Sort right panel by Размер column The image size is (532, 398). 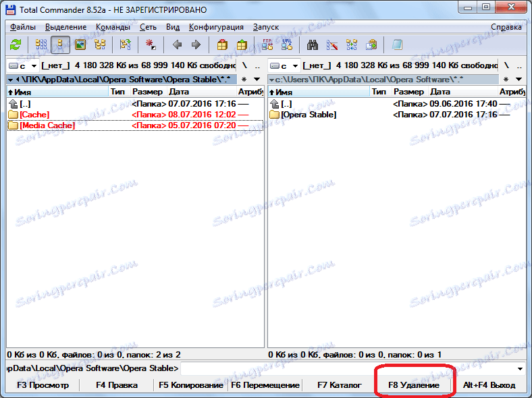(409, 92)
